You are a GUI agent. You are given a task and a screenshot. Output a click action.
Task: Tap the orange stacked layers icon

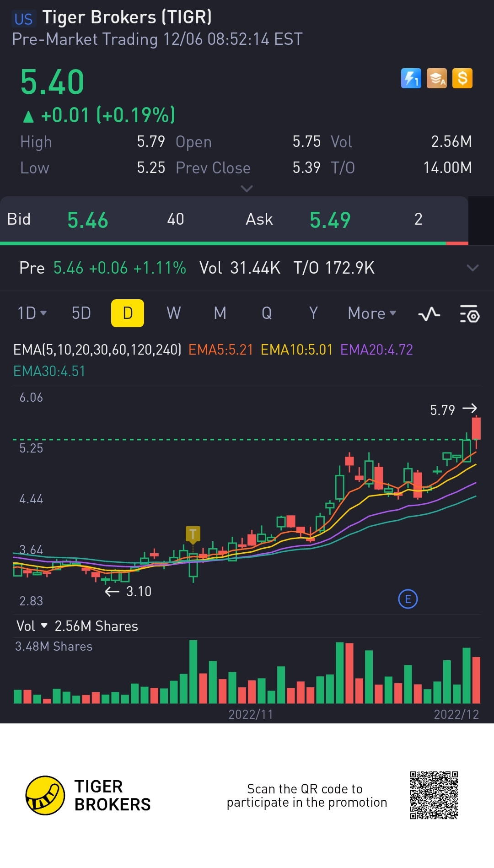437,78
